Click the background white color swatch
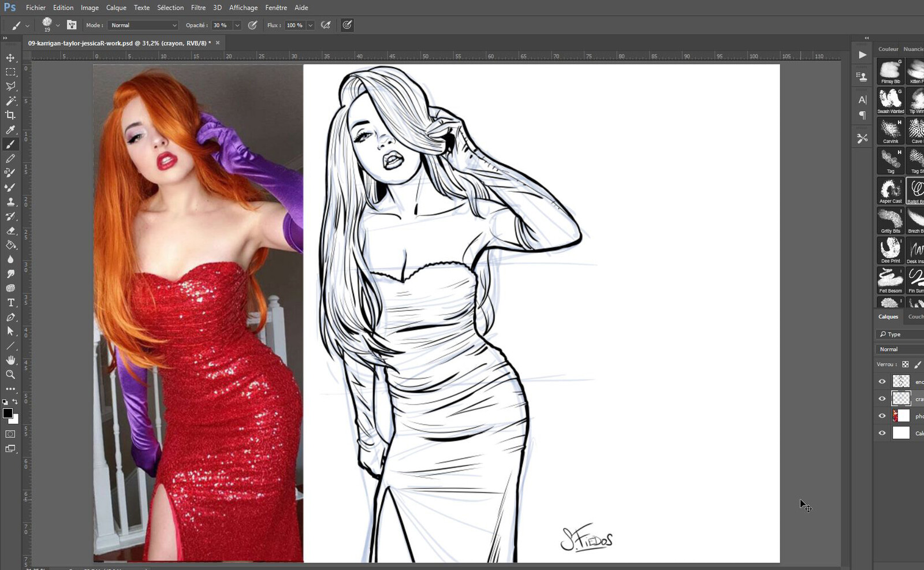Viewport: 924px width, 570px height. (x=15, y=420)
